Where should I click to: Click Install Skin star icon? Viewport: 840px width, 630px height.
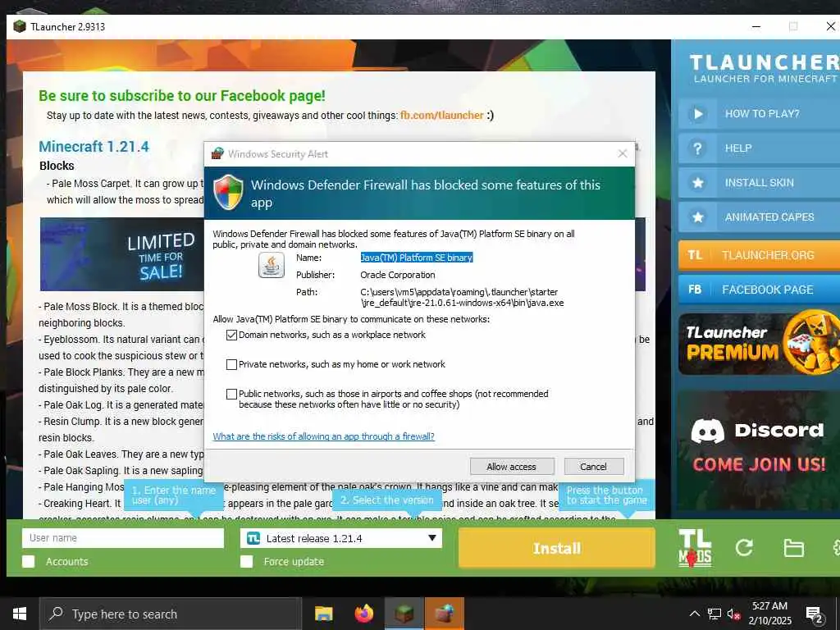697,183
